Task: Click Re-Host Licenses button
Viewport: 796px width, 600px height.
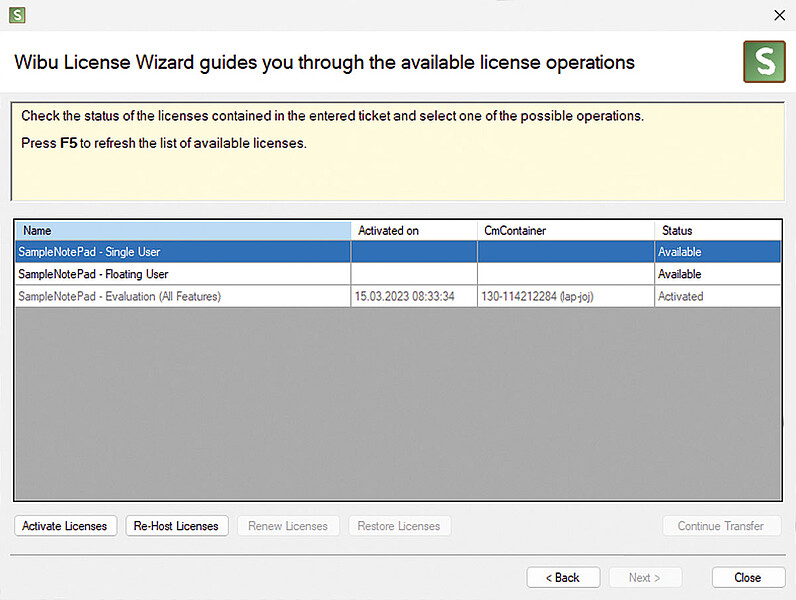Action: pyautogui.click(x=177, y=526)
